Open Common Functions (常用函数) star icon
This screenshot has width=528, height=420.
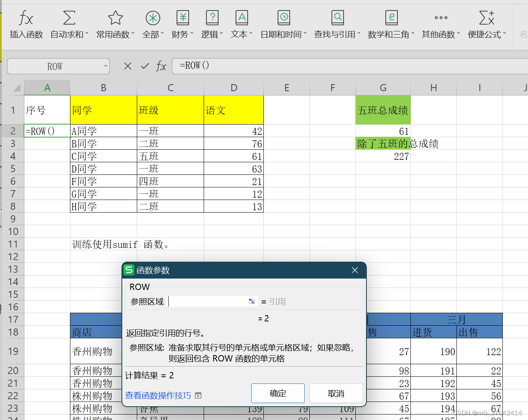coord(115,18)
